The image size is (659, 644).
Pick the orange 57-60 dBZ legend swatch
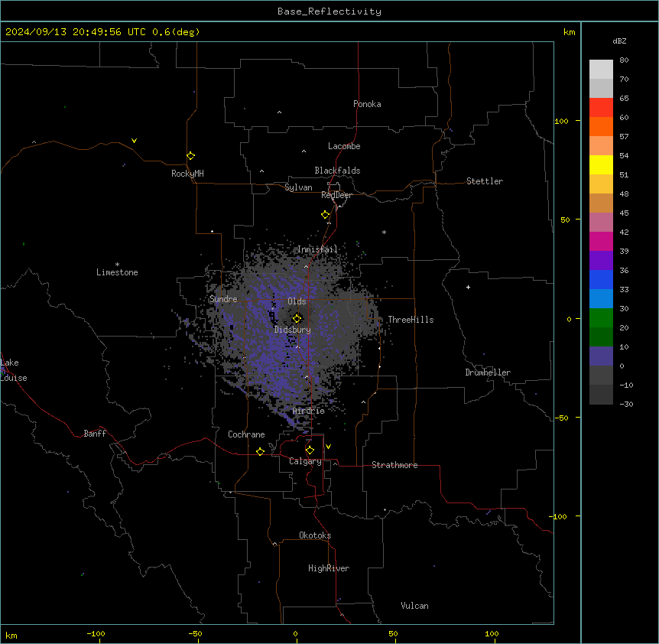tap(601, 126)
